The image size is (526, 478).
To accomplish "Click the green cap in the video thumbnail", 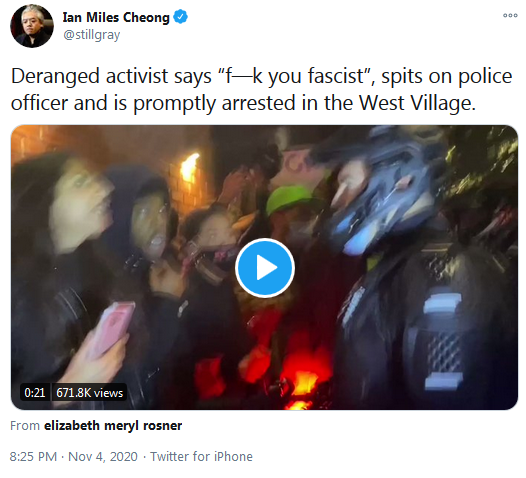I will pyautogui.click(x=291, y=199).
